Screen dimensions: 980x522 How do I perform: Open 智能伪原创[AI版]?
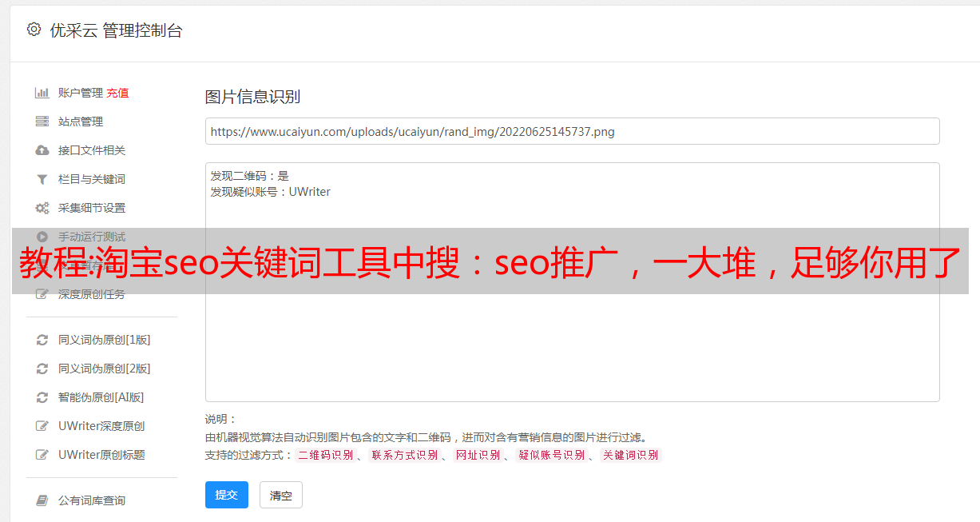tap(101, 397)
